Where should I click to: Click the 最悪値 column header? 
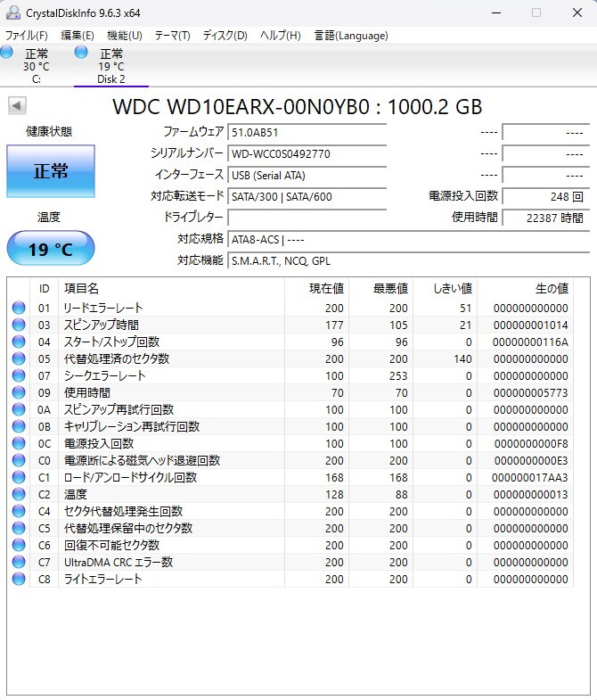click(381, 288)
